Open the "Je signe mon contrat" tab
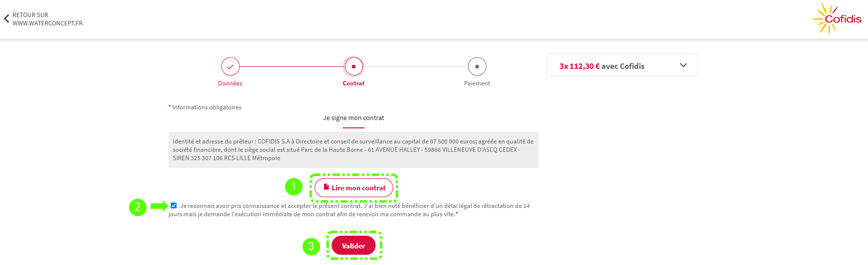This screenshot has width=868, height=265. [x=354, y=118]
